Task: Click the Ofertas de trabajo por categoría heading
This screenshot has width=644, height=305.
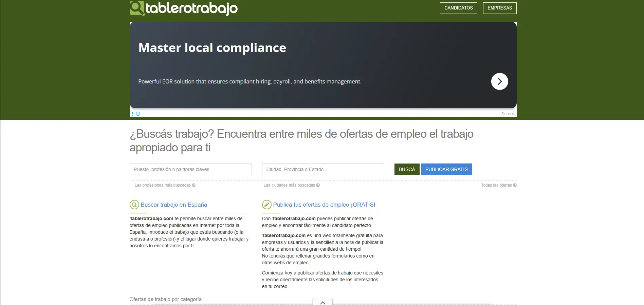Action: click(165, 299)
